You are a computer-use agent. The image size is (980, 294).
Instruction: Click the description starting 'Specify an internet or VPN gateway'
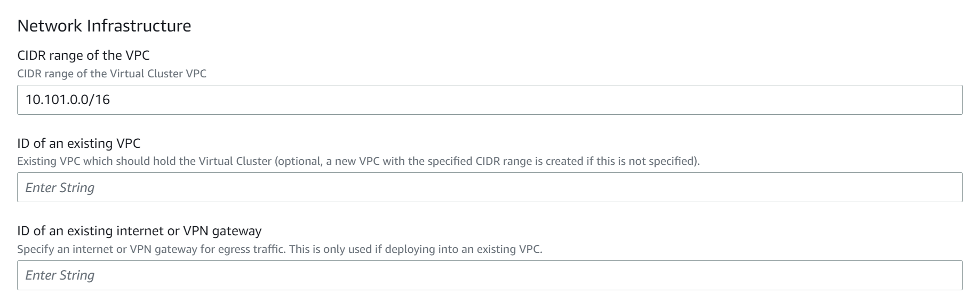coord(280,249)
